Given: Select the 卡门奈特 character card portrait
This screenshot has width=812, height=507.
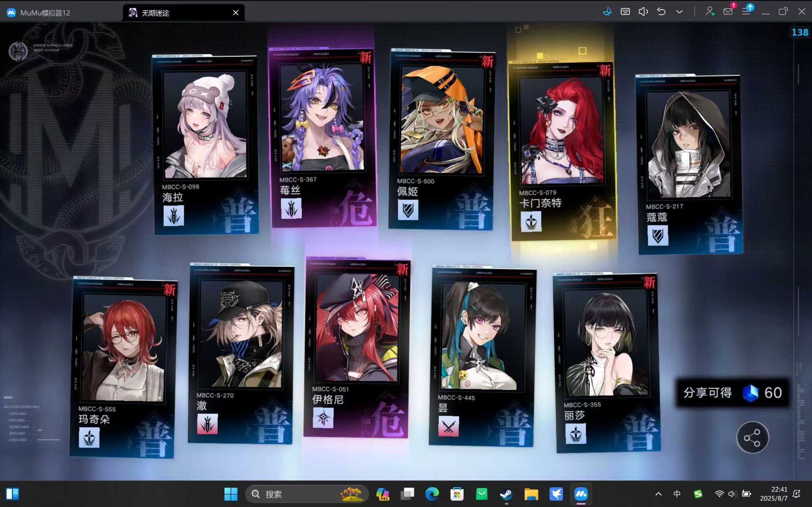Looking at the screenshot, I should (562, 131).
